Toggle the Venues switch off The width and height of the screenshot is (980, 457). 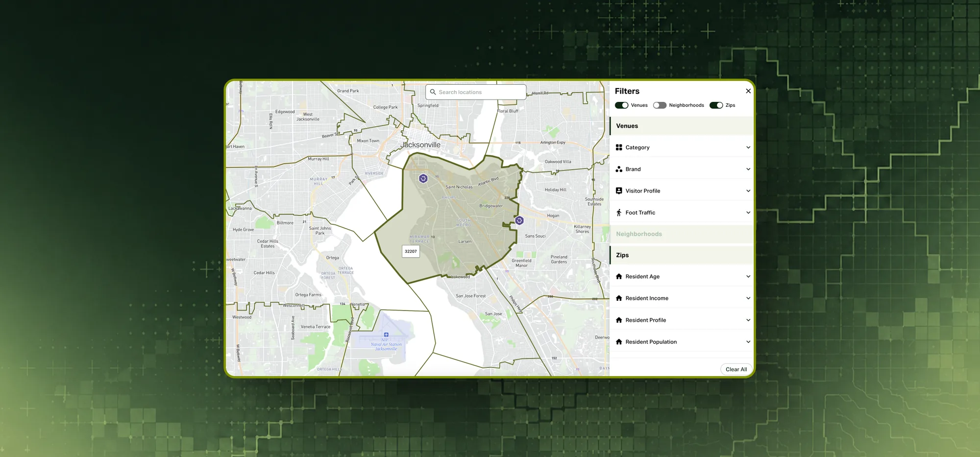point(621,105)
